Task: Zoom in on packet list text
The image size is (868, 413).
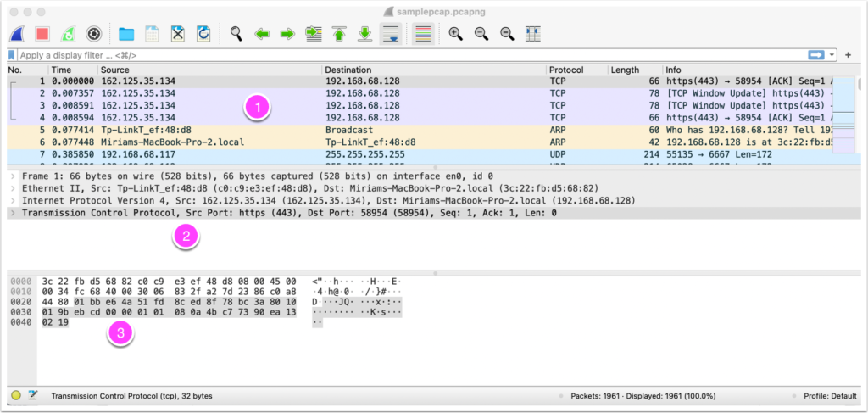Action: [x=455, y=34]
